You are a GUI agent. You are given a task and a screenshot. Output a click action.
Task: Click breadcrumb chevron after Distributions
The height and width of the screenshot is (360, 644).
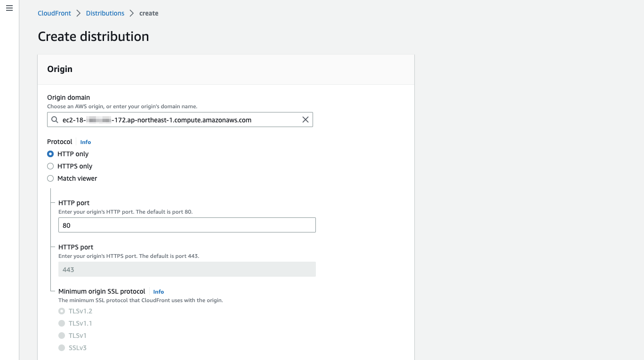click(x=132, y=13)
